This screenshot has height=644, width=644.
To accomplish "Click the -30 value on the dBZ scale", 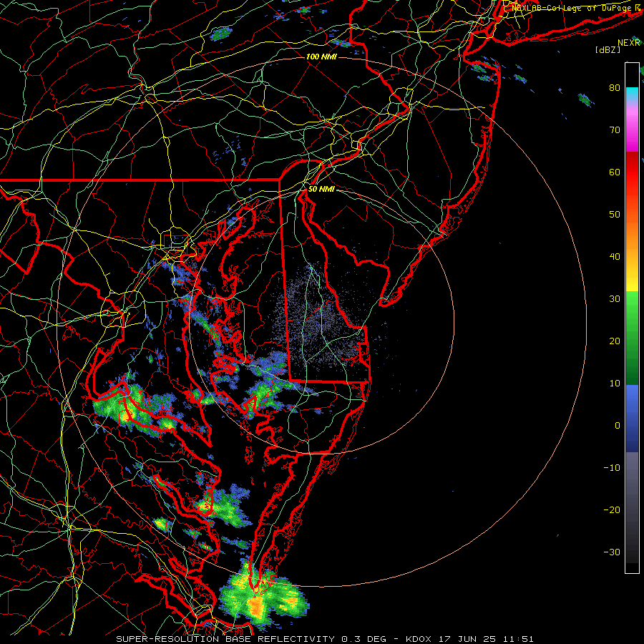I will (612, 553).
